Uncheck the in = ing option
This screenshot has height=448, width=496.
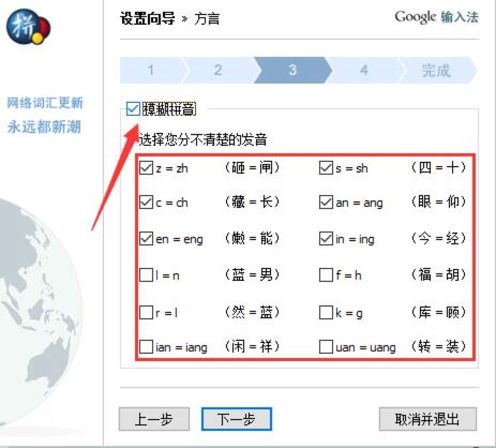[x=325, y=240]
